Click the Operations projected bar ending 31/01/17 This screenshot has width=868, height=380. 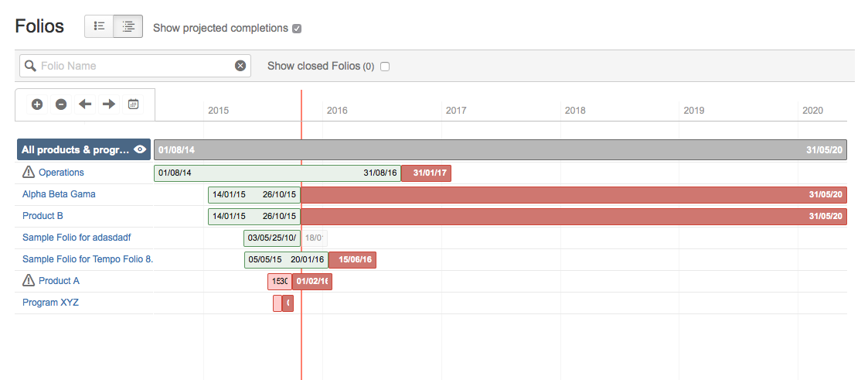tap(427, 173)
